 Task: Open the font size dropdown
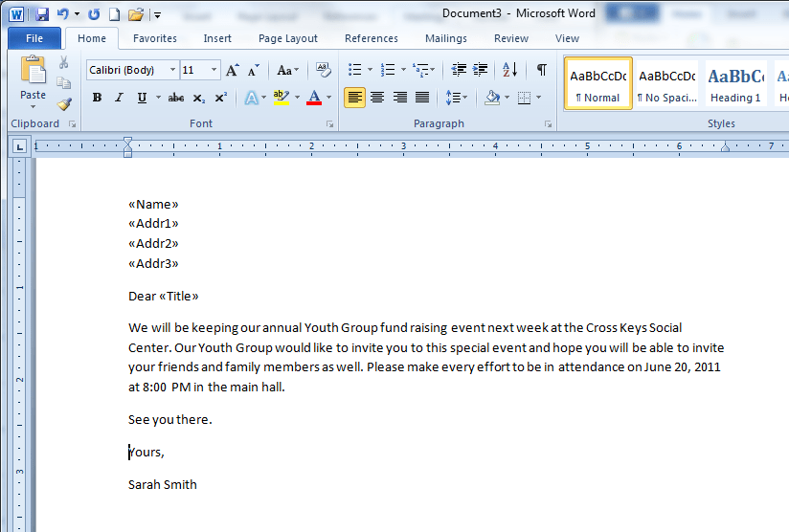tap(214, 70)
